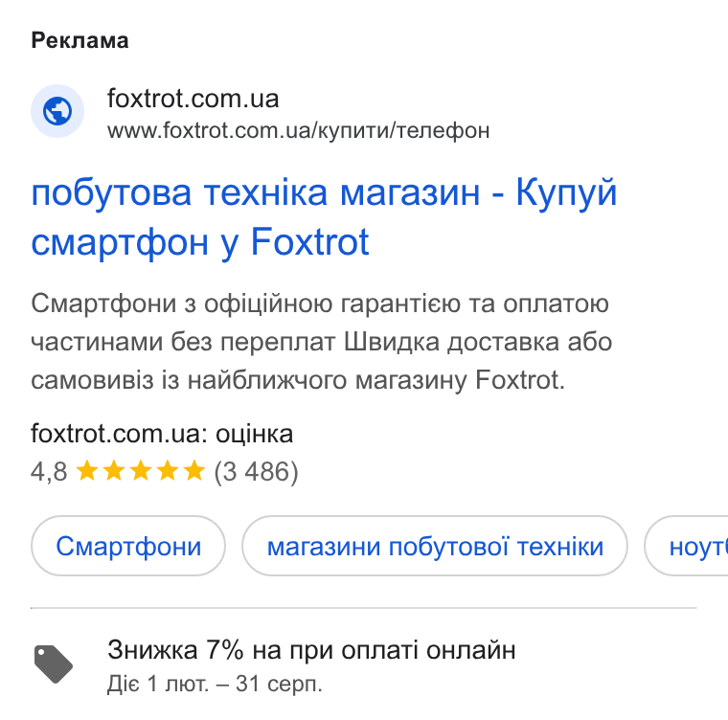Viewport: 728px width, 720px height.
Task: Click the five-star rating stars
Action: 140,471
